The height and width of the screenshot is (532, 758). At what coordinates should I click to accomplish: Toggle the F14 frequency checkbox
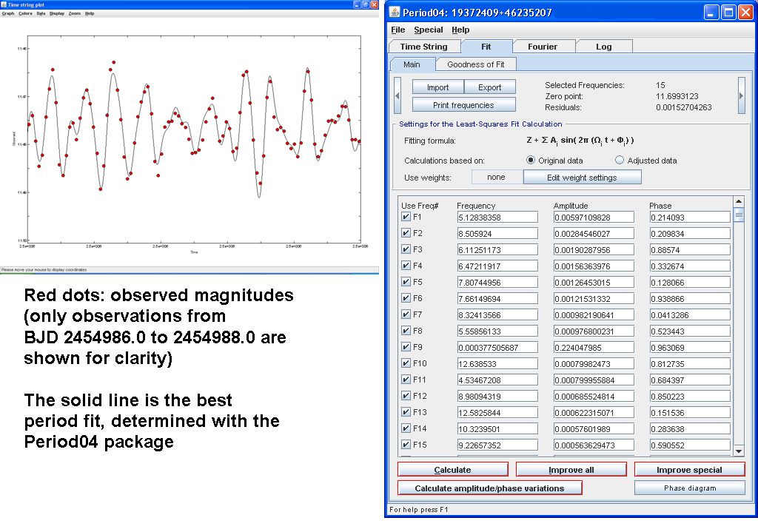406,428
